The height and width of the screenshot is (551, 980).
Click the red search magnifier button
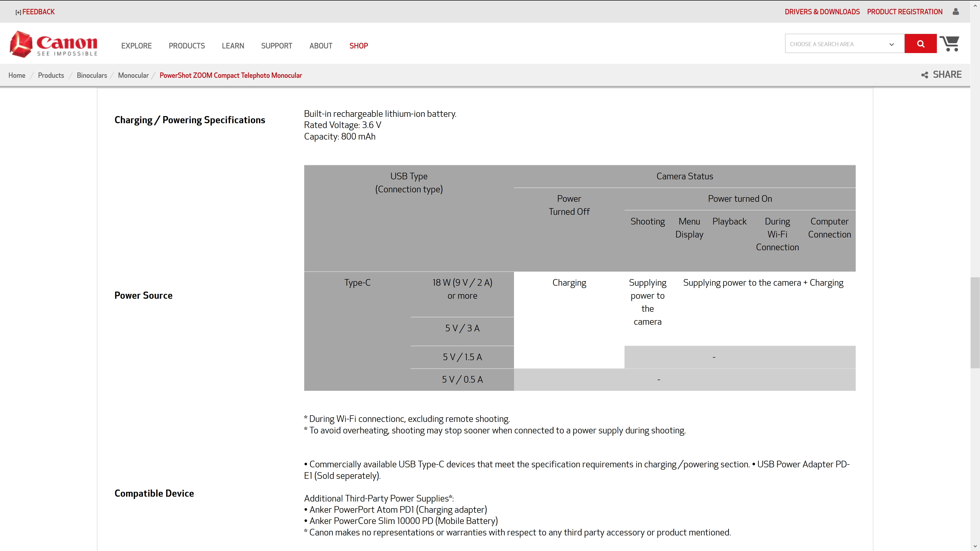920,44
